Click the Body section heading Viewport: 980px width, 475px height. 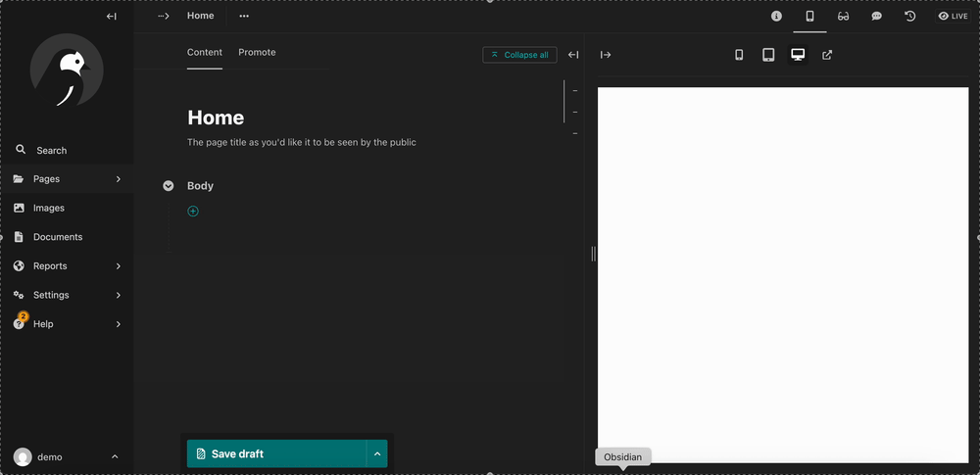(200, 186)
